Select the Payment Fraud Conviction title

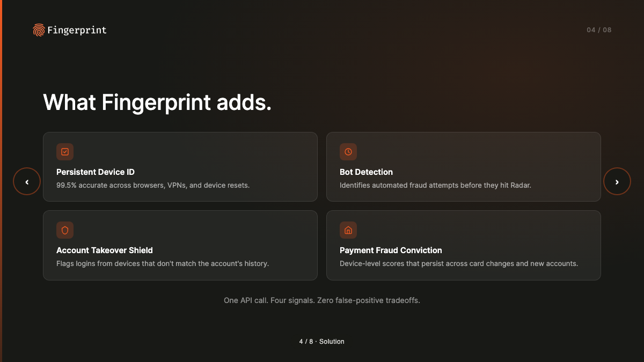[391, 250]
